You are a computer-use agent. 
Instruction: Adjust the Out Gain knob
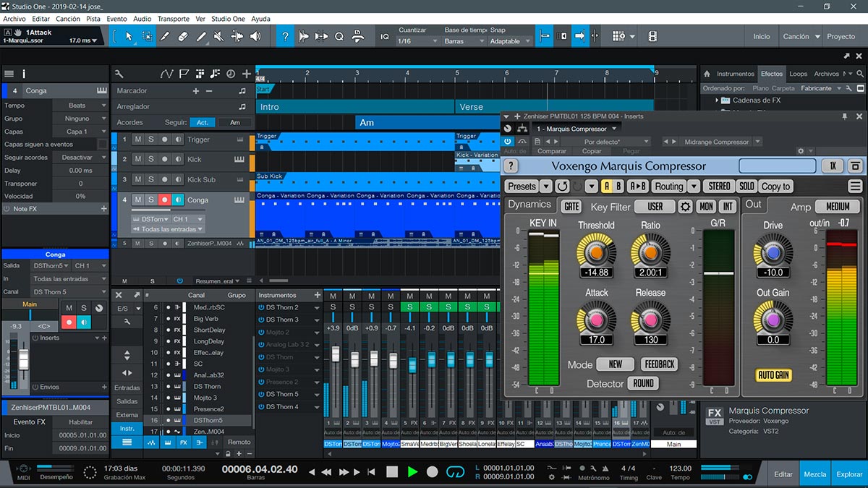coord(773,319)
